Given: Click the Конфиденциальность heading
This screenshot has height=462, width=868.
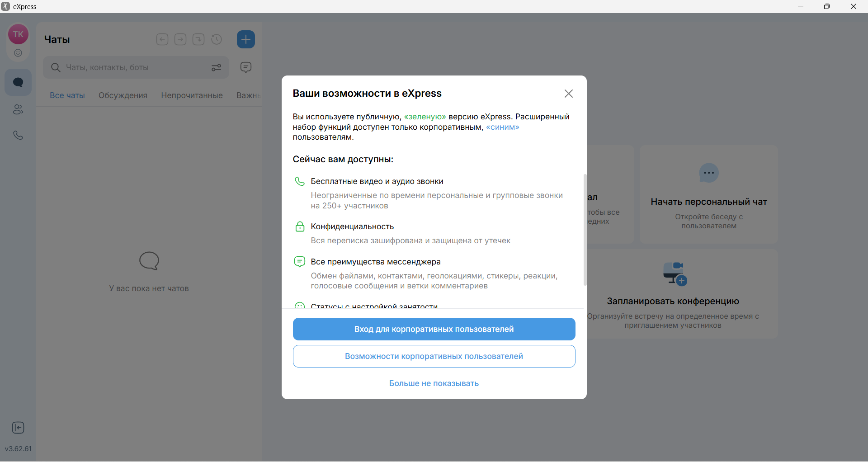Looking at the screenshot, I should pyautogui.click(x=352, y=226).
